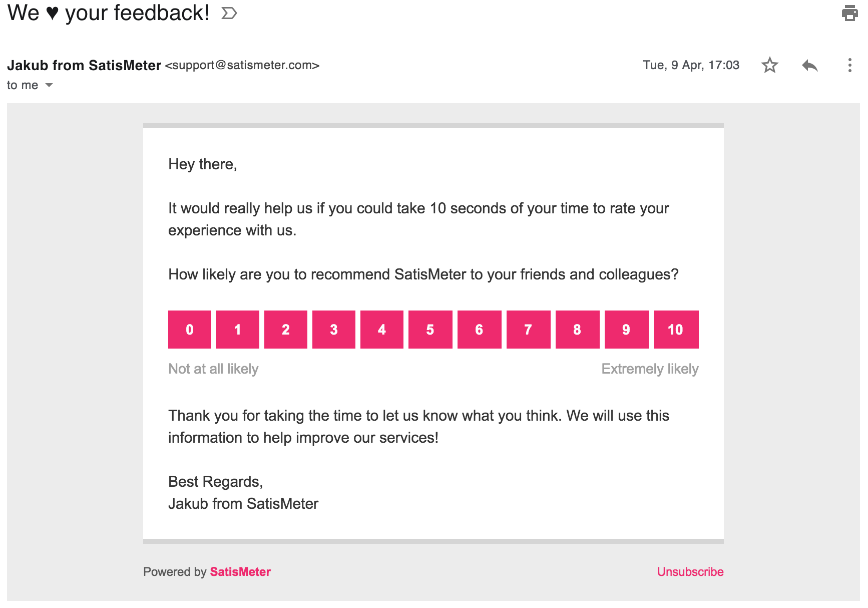This screenshot has height=608, width=868.
Task: Rate 6 for recommending SatisMeter
Action: pyautogui.click(x=480, y=330)
